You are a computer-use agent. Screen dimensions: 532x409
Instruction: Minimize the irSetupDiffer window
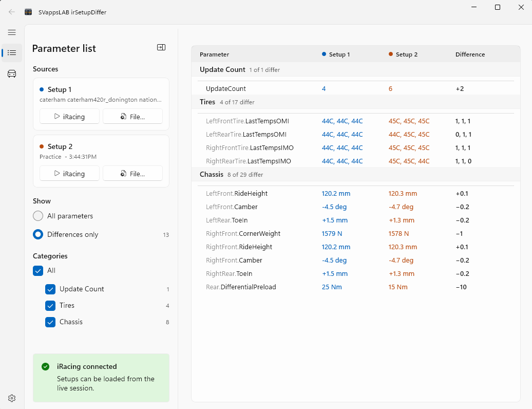click(x=474, y=7)
